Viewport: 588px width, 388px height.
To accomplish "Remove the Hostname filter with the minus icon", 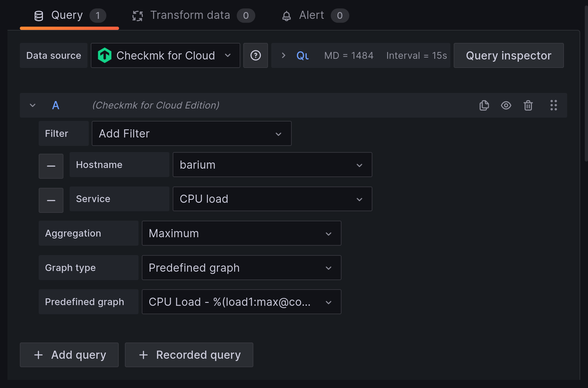I will (x=51, y=166).
